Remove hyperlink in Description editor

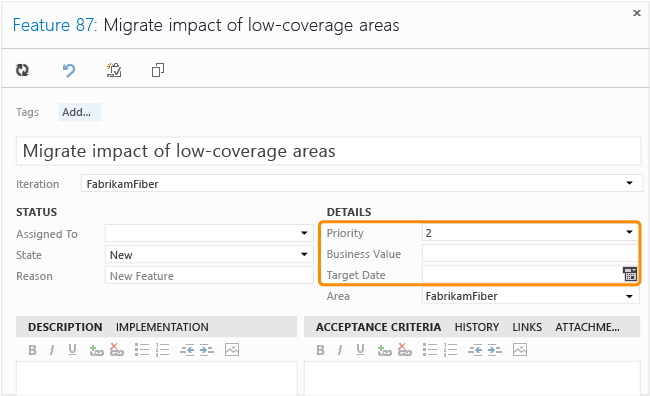click(x=116, y=350)
